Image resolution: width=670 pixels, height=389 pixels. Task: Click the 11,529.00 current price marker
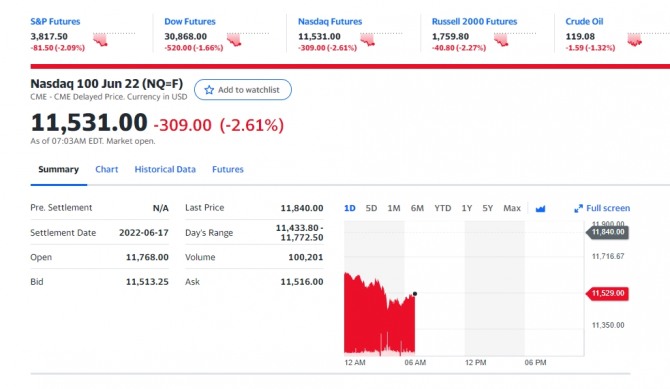coord(607,293)
